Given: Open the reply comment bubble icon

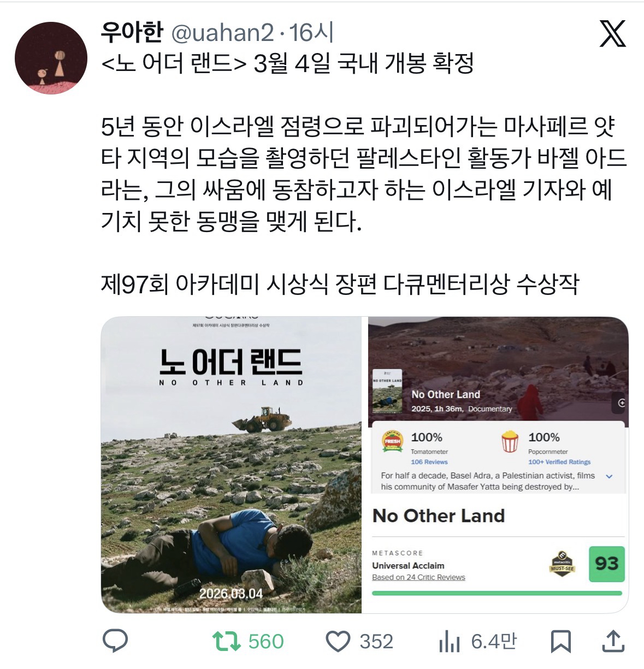Looking at the screenshot, I should pos(115,641).
